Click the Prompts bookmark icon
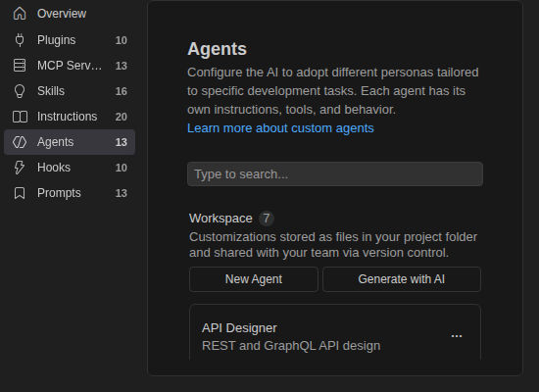 point(20,193)
